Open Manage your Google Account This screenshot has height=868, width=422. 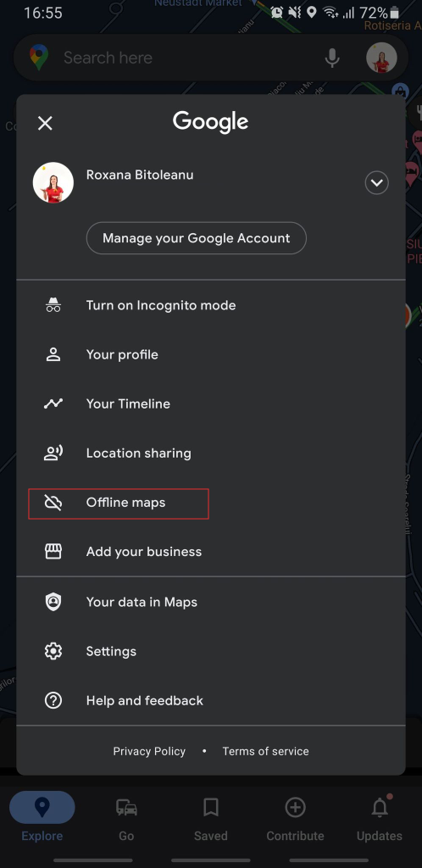(x=197, y=238)
